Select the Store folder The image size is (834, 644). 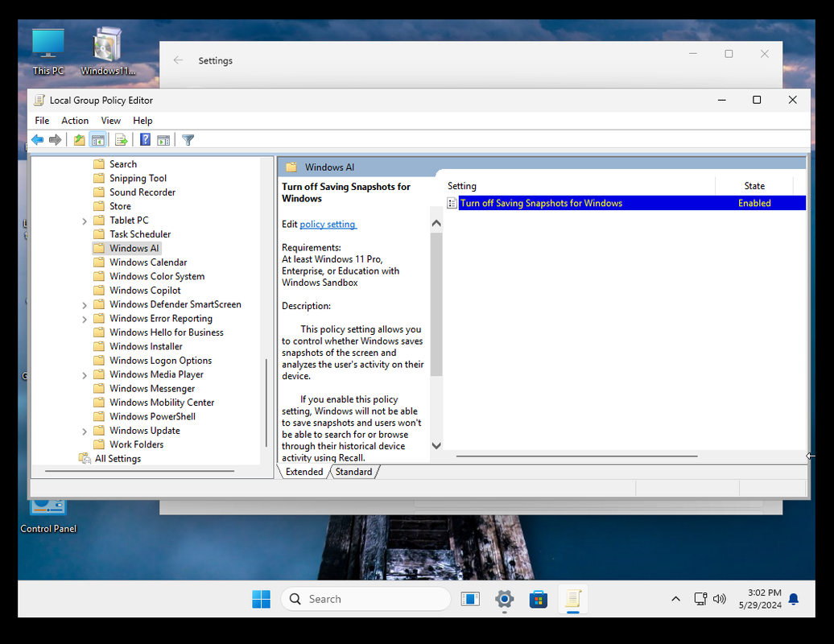112,206
